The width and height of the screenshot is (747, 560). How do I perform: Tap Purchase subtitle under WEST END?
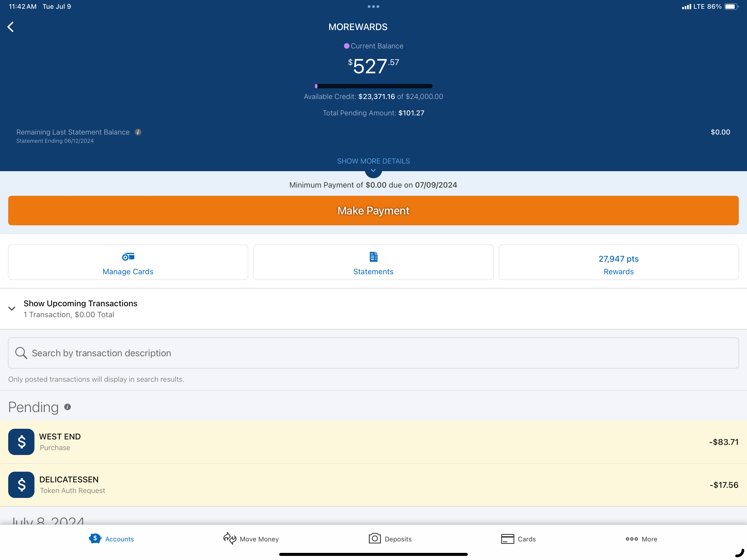point(55,448)
